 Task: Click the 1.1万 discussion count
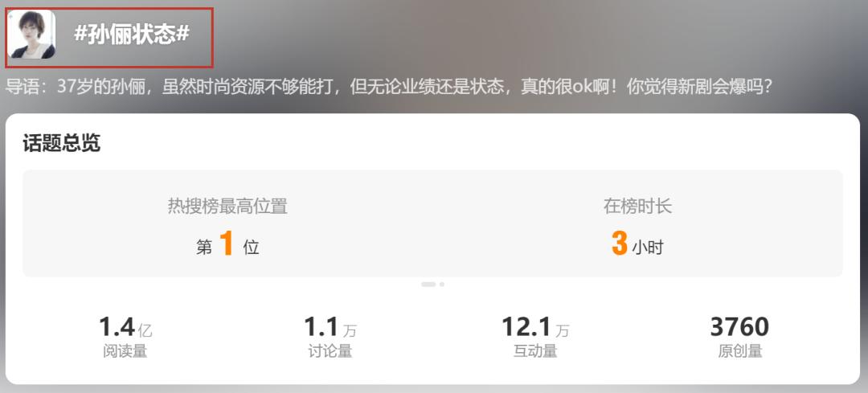(330, 327)
